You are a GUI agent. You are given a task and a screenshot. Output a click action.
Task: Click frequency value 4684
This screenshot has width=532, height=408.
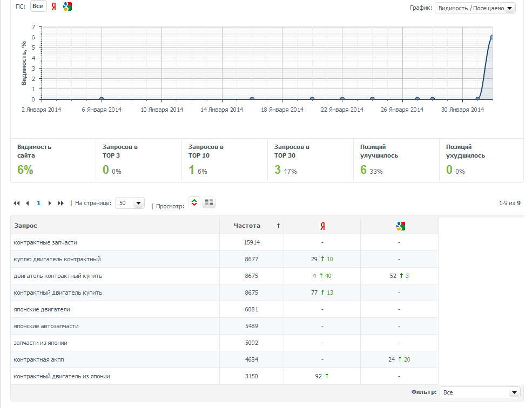point(251,359)
